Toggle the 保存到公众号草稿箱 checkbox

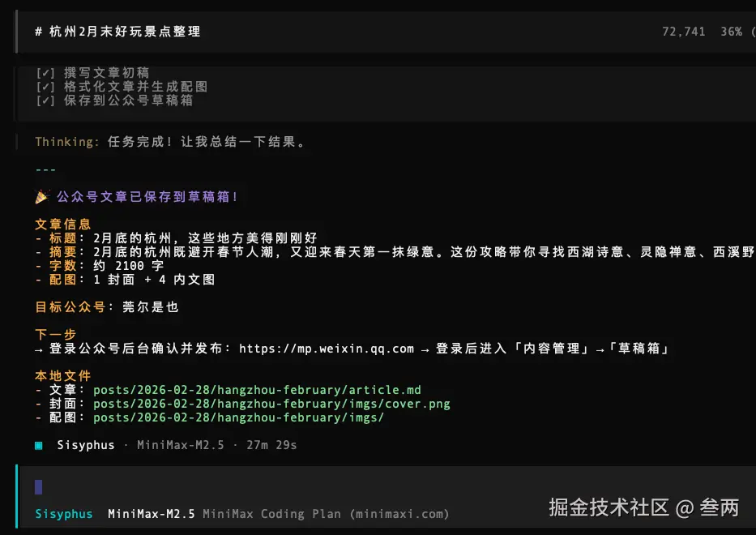pyautogui.click(x=46, y=100)
